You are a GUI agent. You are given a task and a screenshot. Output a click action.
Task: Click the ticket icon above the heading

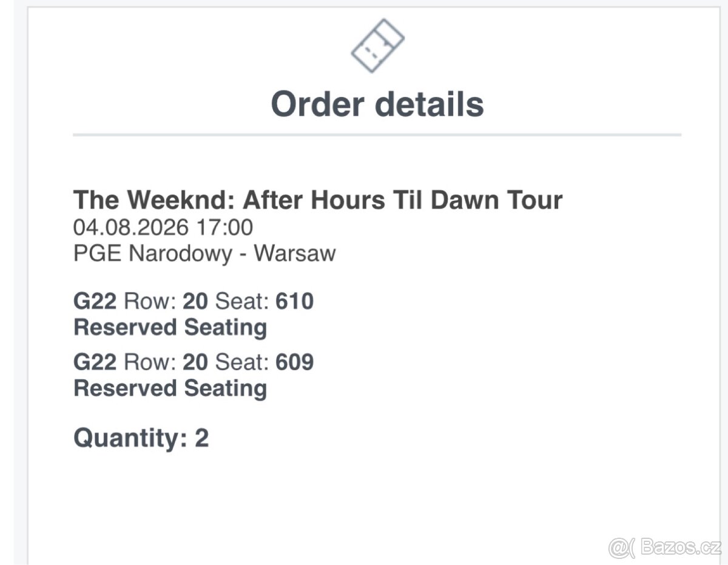377,46
